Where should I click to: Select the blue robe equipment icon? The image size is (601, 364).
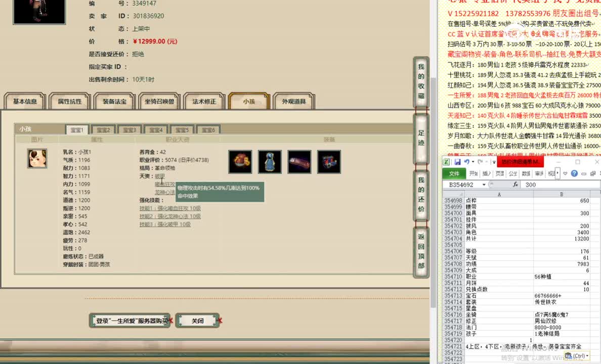[x=270, y=162]
